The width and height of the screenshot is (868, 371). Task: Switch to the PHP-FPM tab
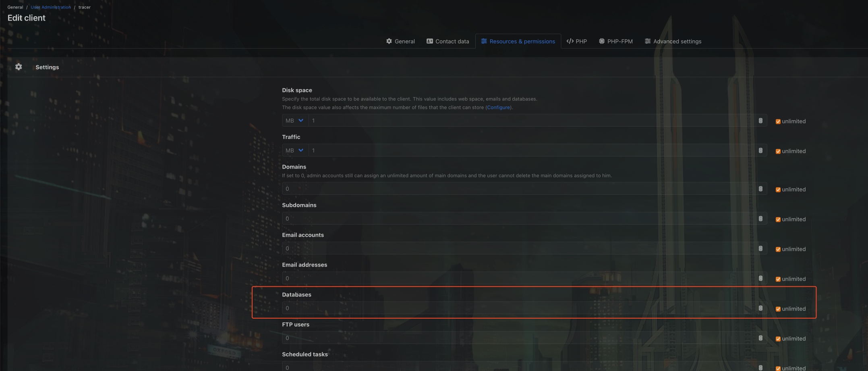(615, 41)
